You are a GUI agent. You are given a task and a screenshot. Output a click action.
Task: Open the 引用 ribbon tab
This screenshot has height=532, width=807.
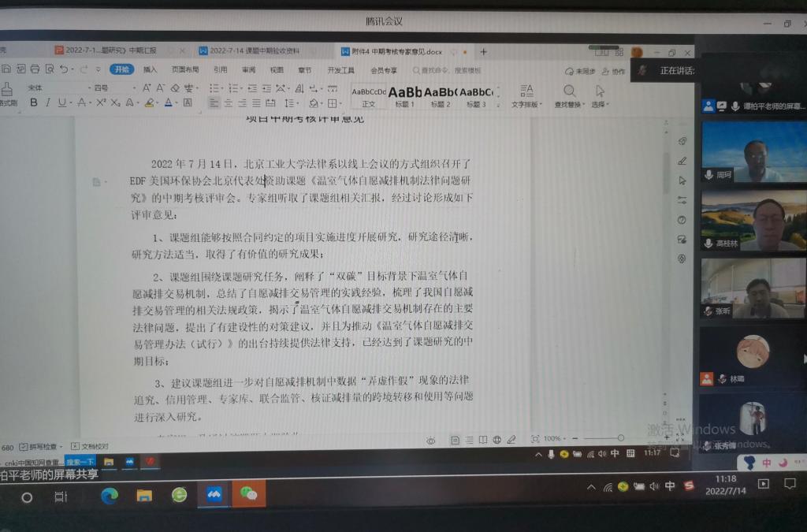click(221, 69)
